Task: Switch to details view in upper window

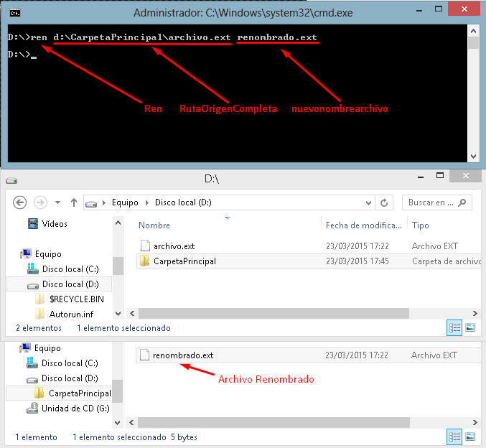Action: [x=454, y=327]
